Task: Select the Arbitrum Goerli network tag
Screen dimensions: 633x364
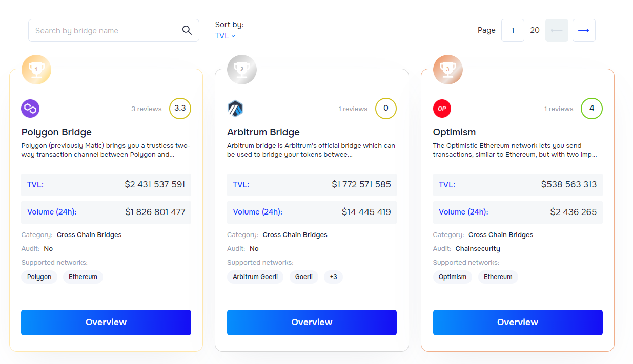Action: pyautogui.click(x=255, y=277)
